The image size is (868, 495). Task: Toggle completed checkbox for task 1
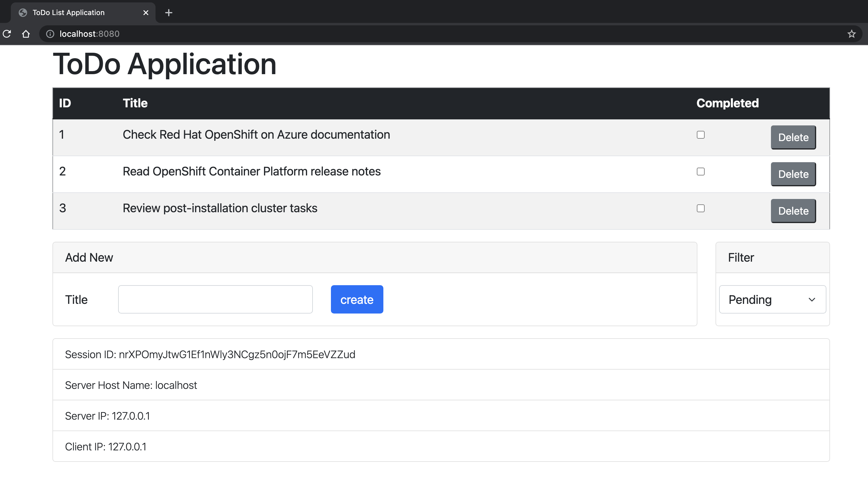701,135
